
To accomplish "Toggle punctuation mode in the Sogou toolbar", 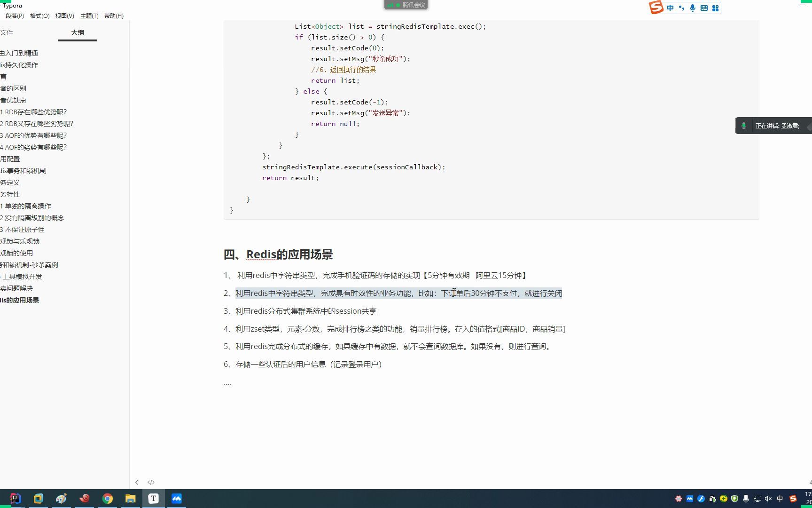I will pos(681,8).
